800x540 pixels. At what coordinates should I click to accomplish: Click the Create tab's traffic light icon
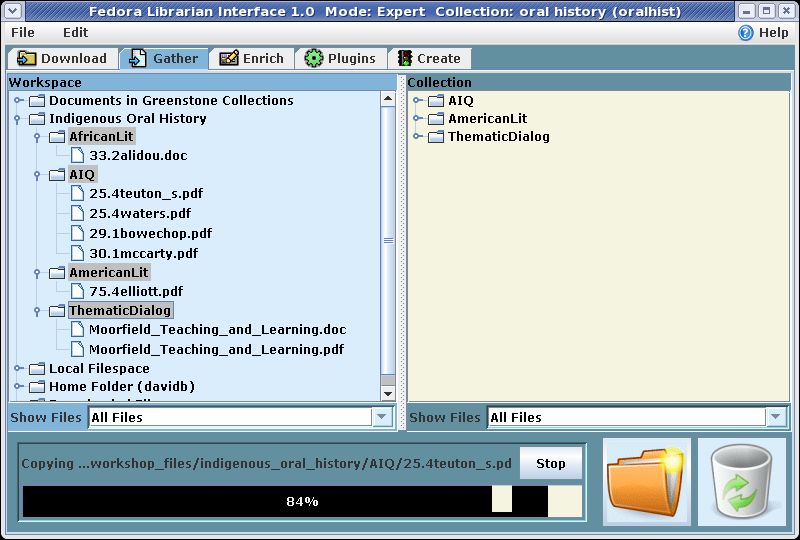coord(405,58)
